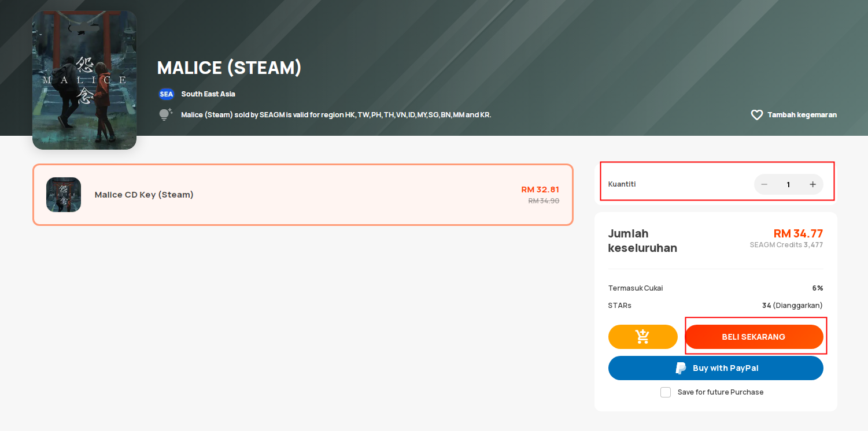Click the Jumlah keseluruhan heading
This screenshot has height=431, width=868.
642,241
